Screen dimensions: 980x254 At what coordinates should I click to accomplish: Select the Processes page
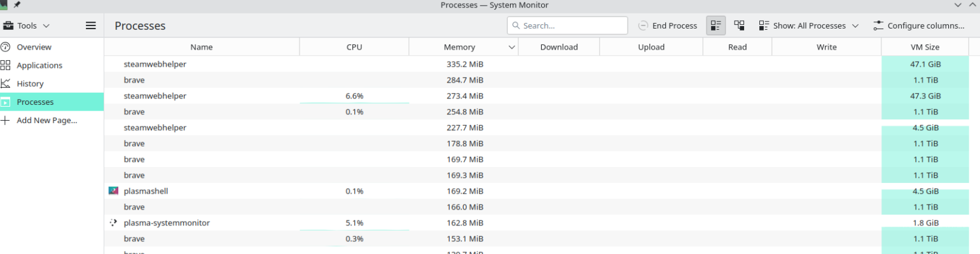(x=52, y=102)
